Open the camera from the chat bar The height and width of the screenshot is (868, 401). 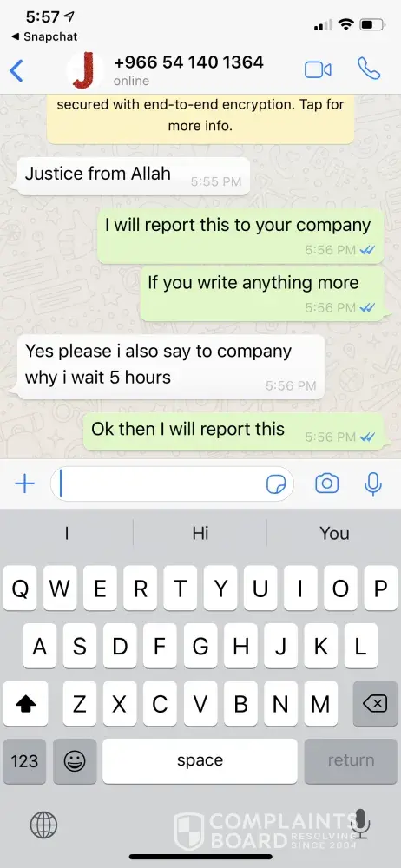click(326, 483)
